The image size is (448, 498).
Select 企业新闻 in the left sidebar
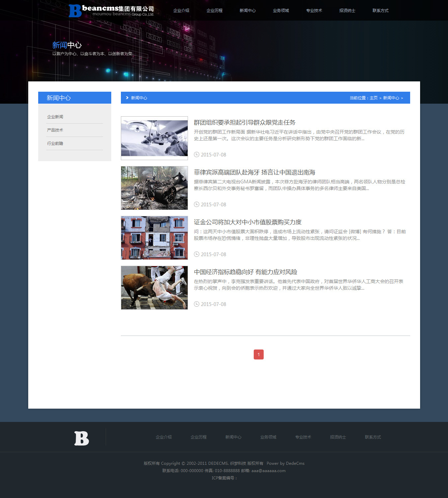click(55, 117)
